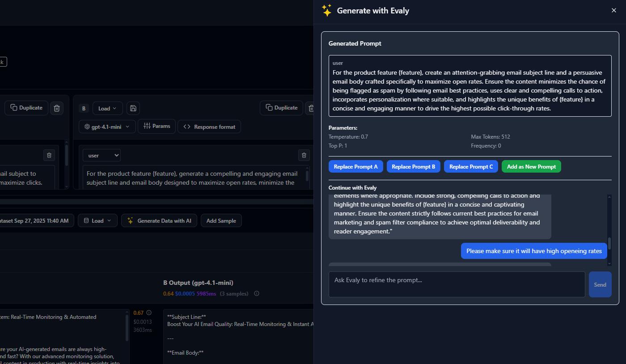Expand the gpt-4.1-mini model selector

[107, 127]
